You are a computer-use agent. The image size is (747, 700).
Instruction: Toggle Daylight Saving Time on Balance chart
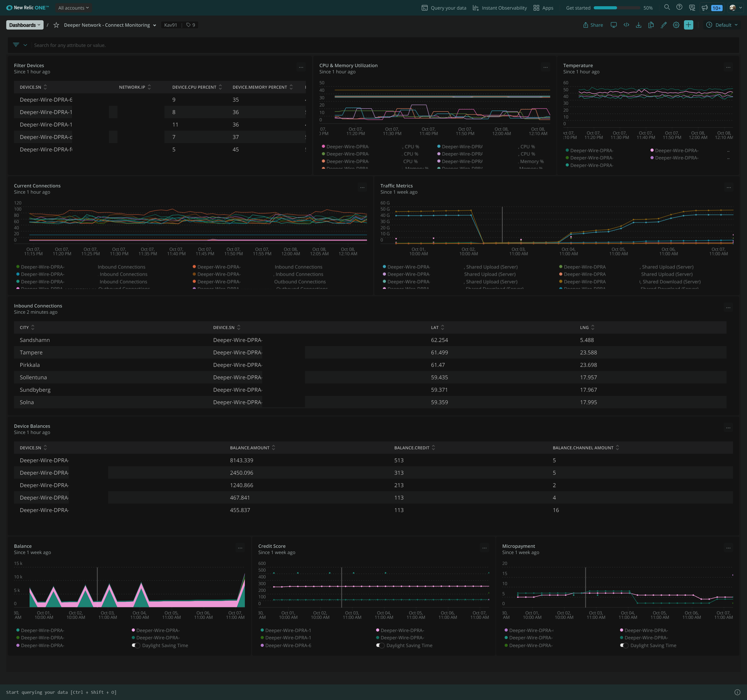tap(136, 645)
